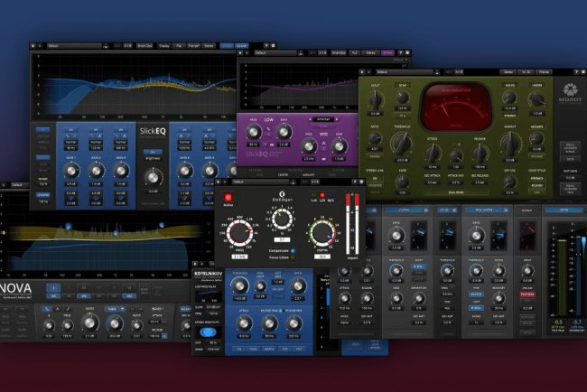Viewport: 587px width, 392px height.
Task: Click next EQ model arrow in purple SlickEQ
Action: tap(337, 119)
